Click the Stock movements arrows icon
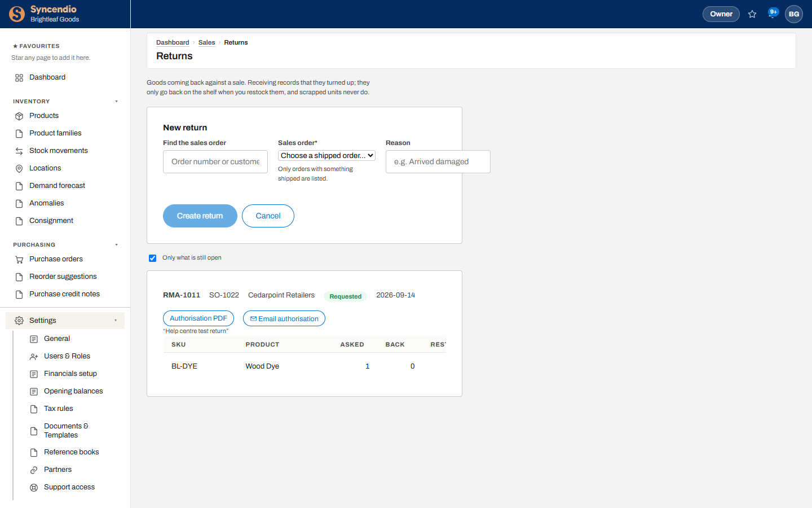812x508 pixels. click(x=19, y=151)
